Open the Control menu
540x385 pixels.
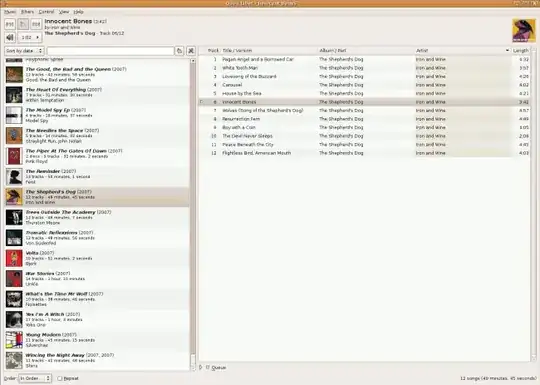coord(46,12)
